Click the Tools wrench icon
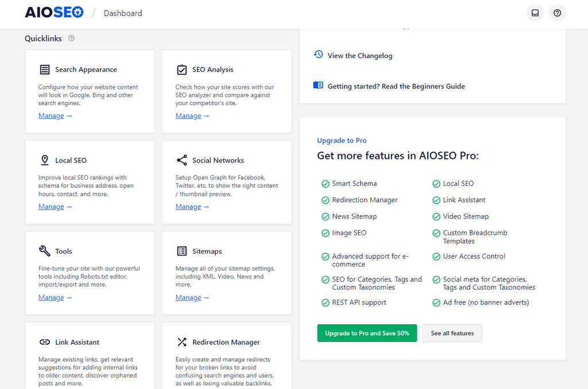The height and width of the screenshot is (389, 588). coord(45,251)
